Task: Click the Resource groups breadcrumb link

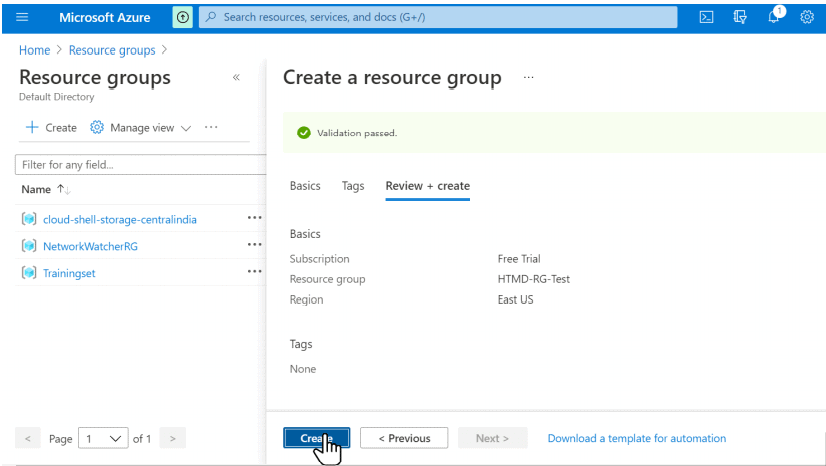Action: 112,50
